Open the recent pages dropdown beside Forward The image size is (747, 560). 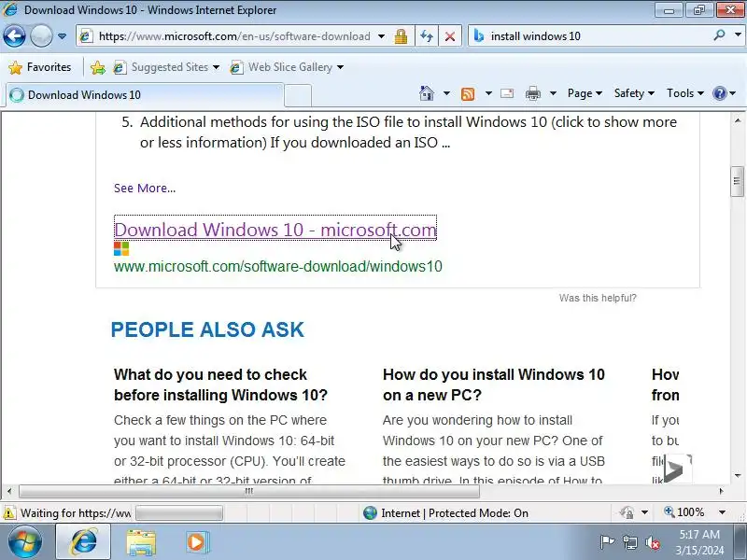point(62,36)
